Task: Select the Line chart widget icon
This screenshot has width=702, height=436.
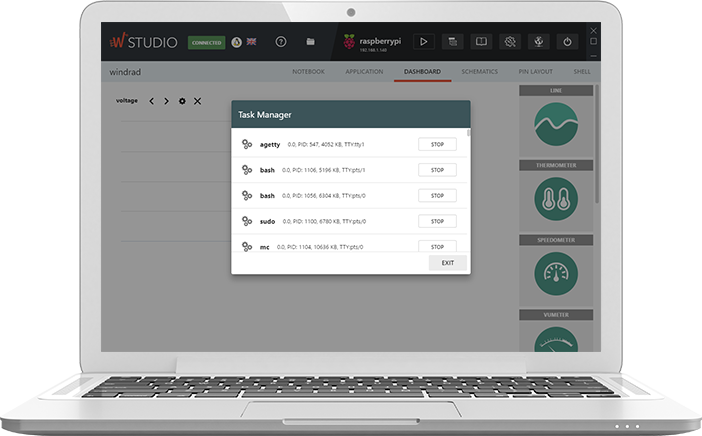Action: click(x=556, y=126)
